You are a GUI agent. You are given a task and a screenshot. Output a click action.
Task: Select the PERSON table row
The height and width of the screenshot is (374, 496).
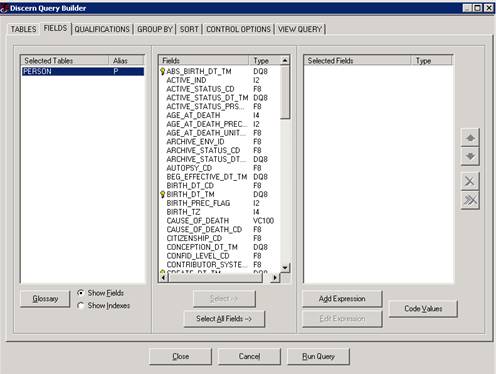(x=83, y=71)
